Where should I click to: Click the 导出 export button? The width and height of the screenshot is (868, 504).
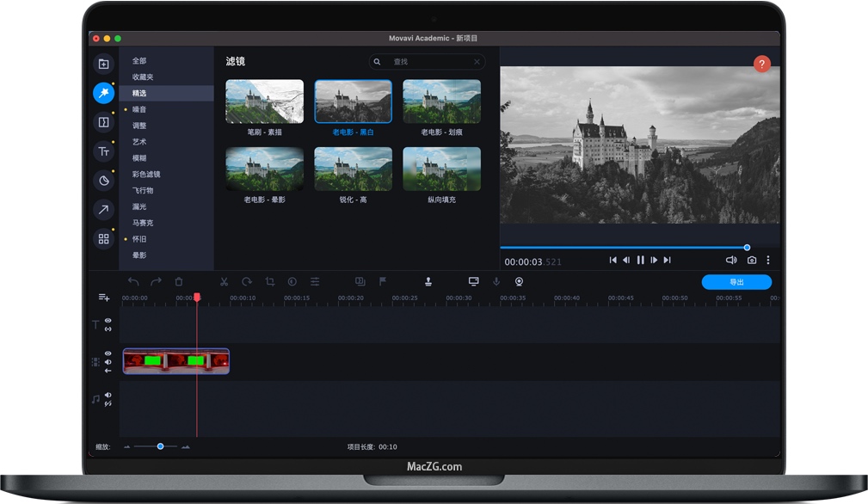pos(736,281)
